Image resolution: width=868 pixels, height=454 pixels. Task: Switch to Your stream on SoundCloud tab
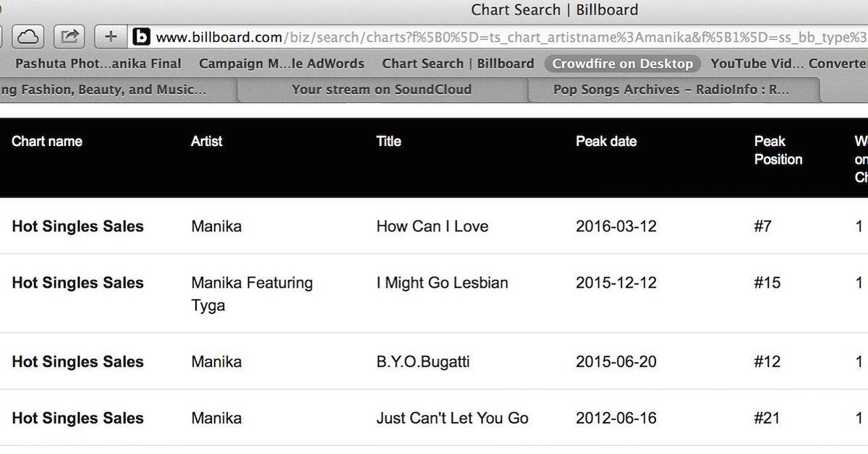point(381,90)
